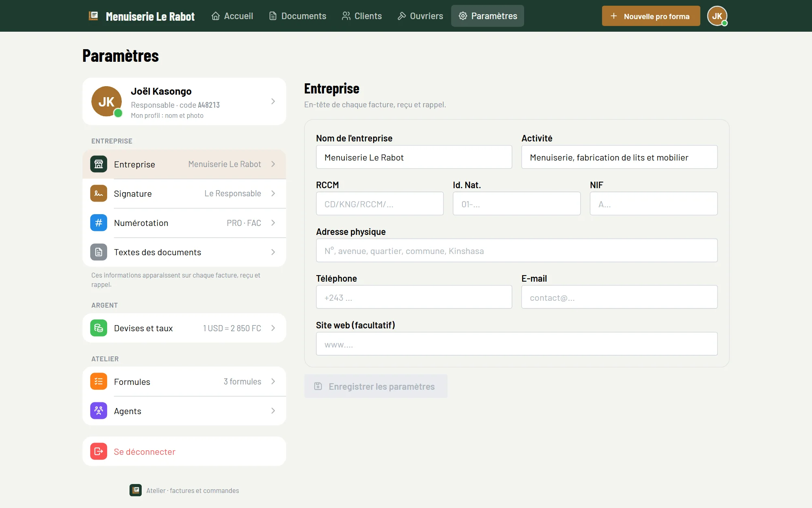This screenshot has height=508, width=812.
Task: Click the Signature pen icon
Action: pos(99,193)
